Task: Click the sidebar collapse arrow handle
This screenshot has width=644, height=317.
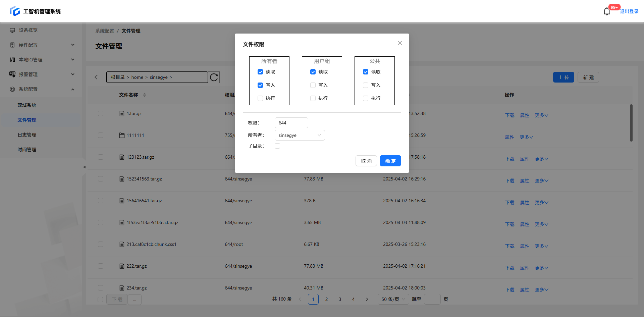Action: 84,167
